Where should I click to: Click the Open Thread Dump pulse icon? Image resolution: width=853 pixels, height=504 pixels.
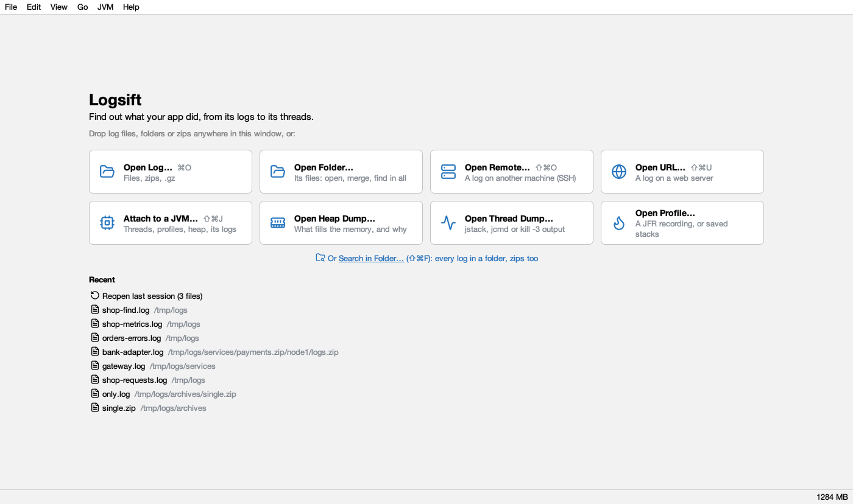(448, 223)
